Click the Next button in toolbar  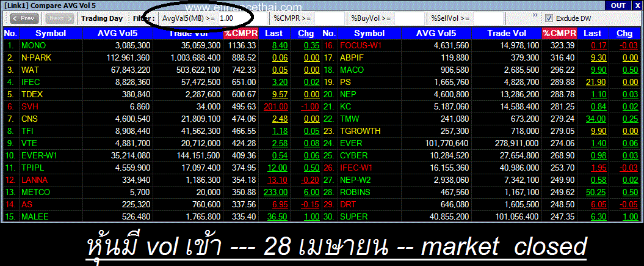pos(60,18)
